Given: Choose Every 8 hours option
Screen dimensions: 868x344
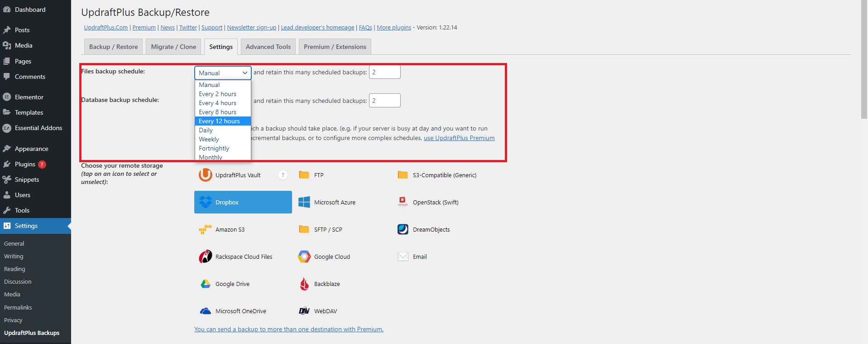Looking at the screenshot, I should tap(223, 112).
